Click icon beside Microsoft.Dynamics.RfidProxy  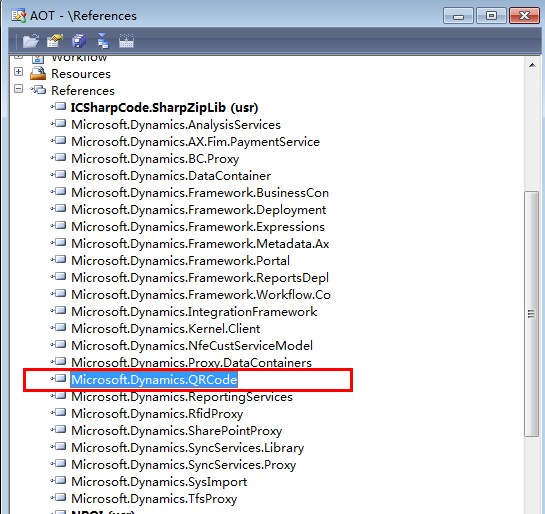click(x=58, y=413)
